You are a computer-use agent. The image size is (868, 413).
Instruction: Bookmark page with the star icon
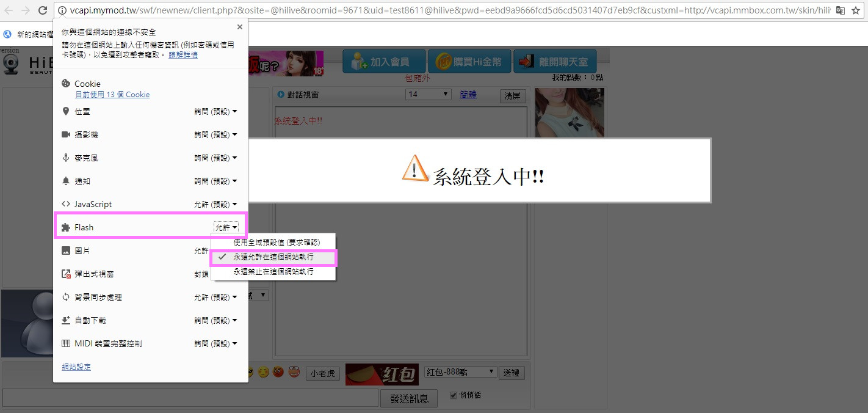855,10
